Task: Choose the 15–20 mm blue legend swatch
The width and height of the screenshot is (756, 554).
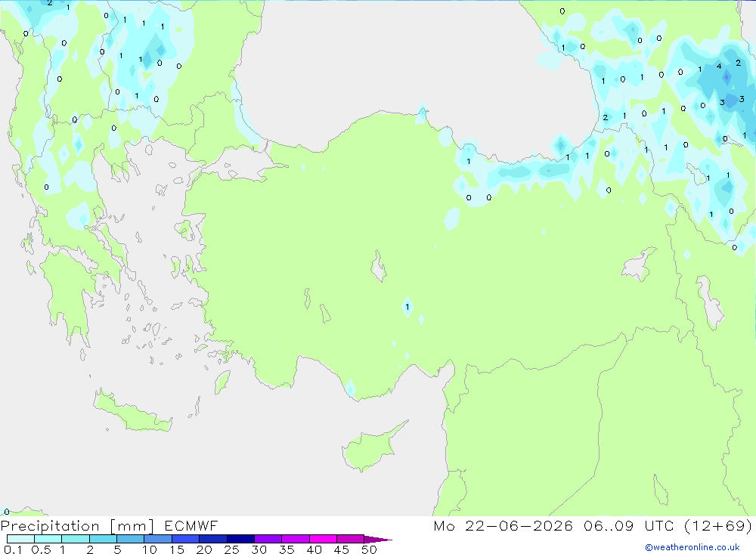Action: [x=185, y=539]
